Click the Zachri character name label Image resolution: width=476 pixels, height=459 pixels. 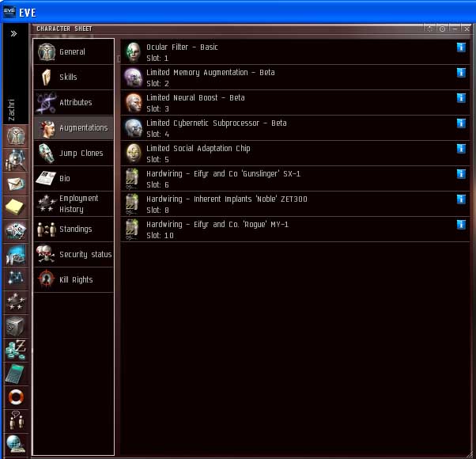click(11, 110)
